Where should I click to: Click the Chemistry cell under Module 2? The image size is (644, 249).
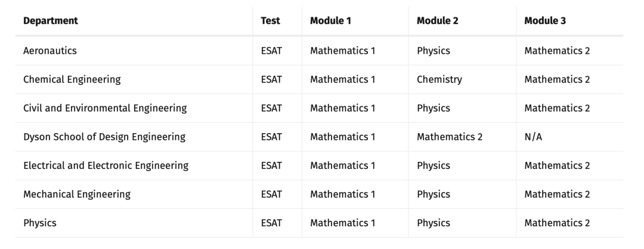coord(439,79)
